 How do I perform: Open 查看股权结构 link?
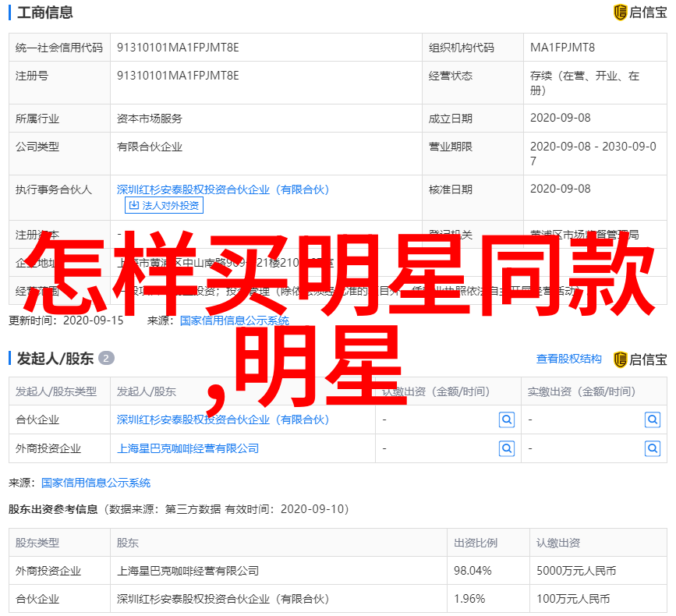click(x=568, y=359)
